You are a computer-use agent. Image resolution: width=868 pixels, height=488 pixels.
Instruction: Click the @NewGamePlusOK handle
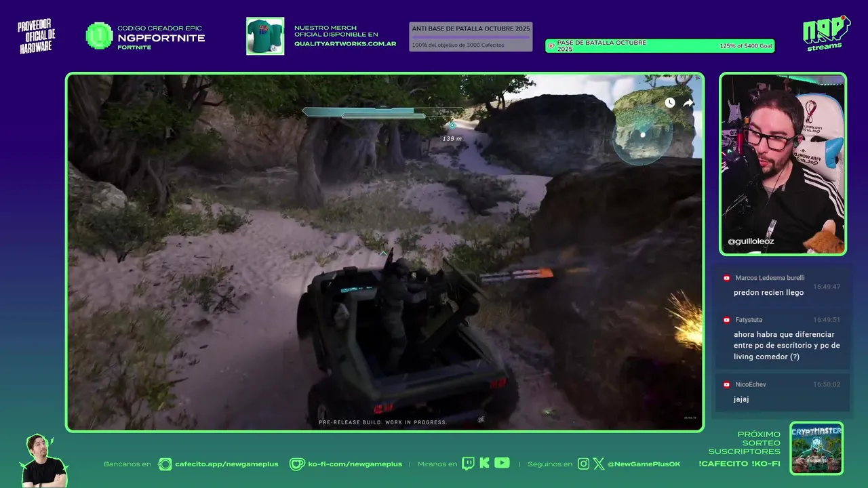pos(644,464)
